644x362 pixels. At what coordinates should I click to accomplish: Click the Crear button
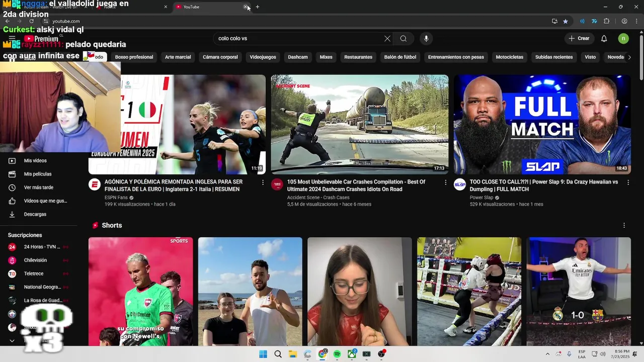[x=579, y=39]
